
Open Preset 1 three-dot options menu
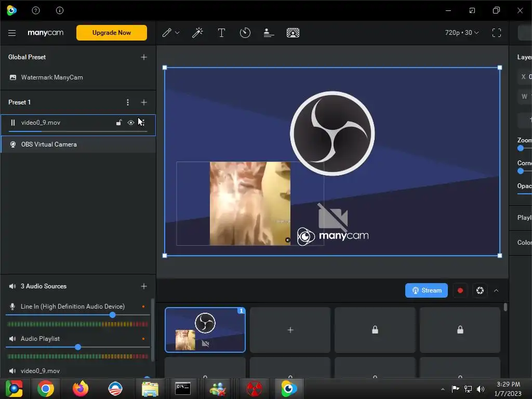[x=128, y=102]
